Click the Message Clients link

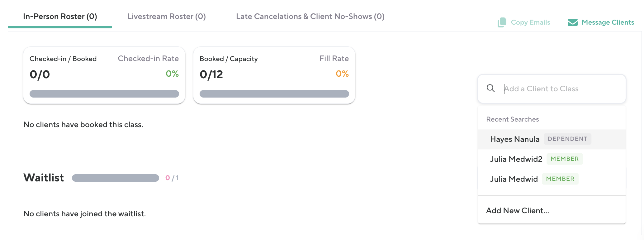(608, 22)
